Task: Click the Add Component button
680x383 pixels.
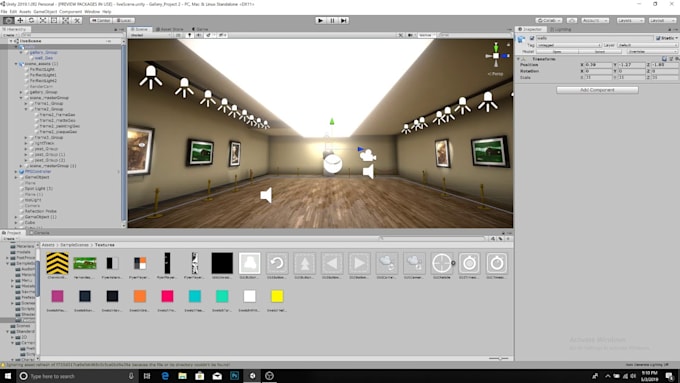Action: tap(597, 90)
